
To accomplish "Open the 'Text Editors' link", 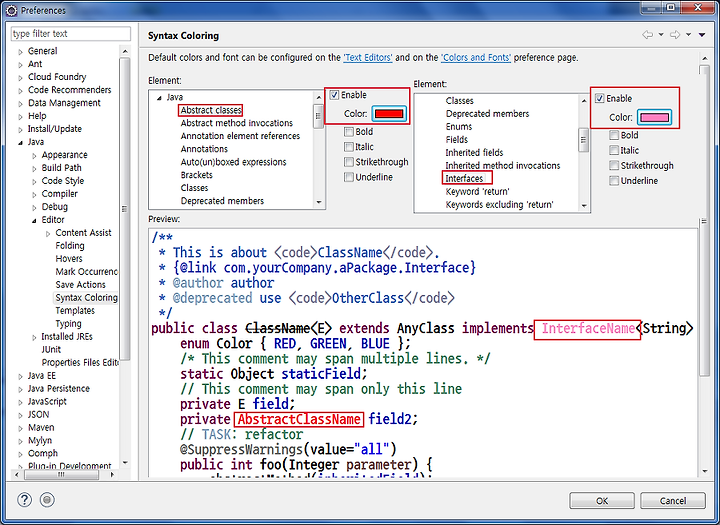I will click(368, 57).
